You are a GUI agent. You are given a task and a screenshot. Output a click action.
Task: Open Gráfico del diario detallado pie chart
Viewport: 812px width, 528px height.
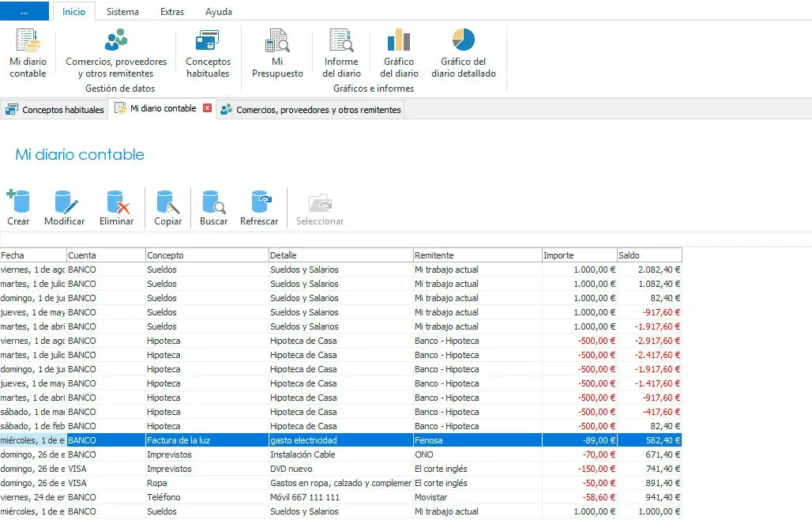(463, 52)
